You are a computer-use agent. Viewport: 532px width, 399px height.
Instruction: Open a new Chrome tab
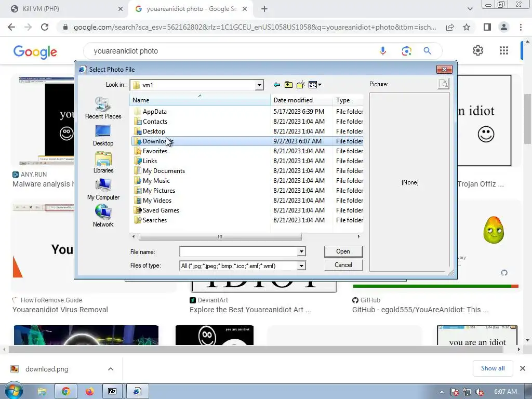click(x=264, y=9)
